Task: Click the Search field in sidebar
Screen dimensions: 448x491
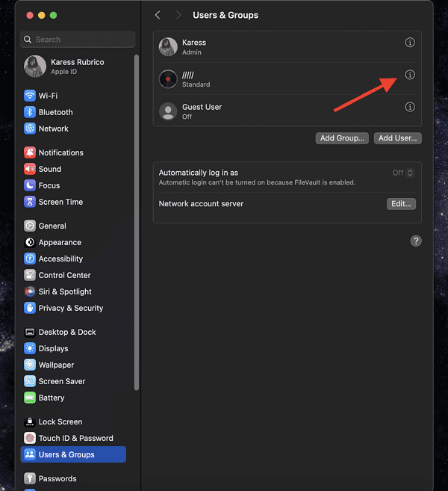Action: [x=78, y=40]
